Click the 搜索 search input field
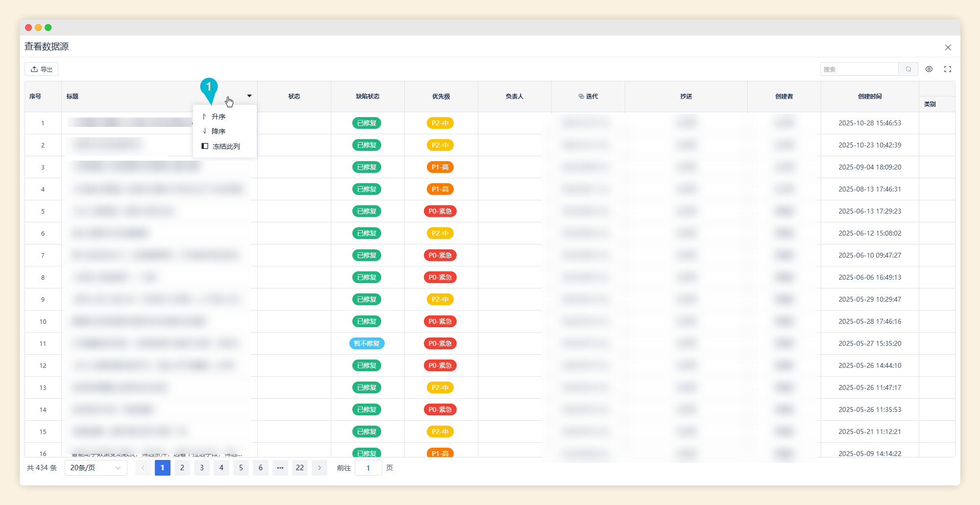 [x=859, y=69]
